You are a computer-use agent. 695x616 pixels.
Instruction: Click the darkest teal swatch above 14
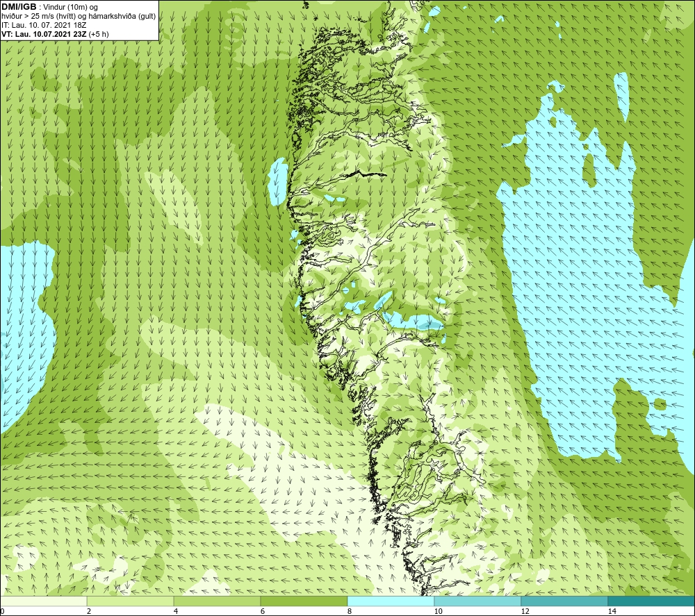(x=652, y=601)
